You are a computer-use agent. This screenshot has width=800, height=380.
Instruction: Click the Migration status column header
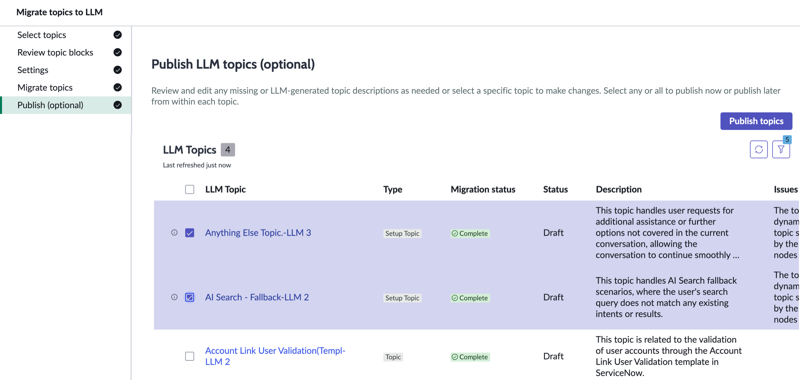[x=483, y=189]
